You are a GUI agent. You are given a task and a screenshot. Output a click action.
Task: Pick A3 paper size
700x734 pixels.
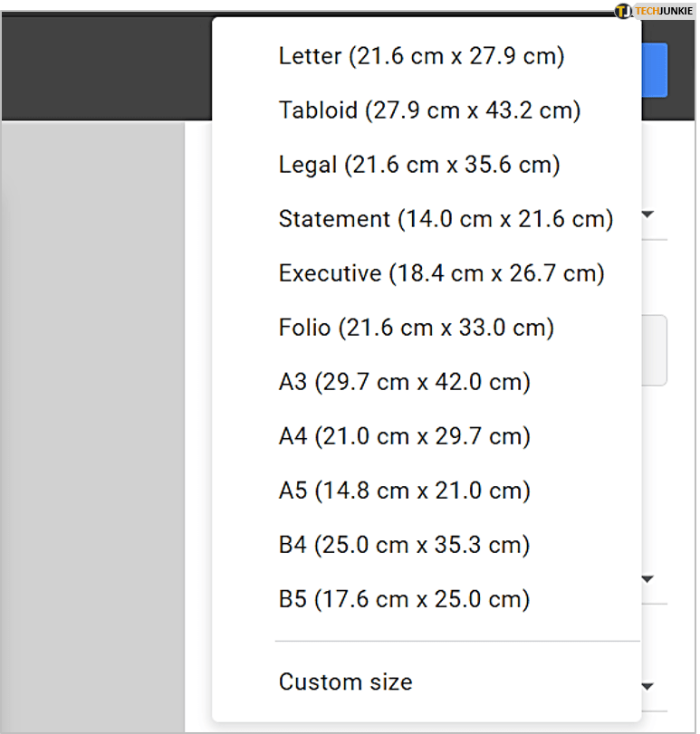click(x=404, y=382)
